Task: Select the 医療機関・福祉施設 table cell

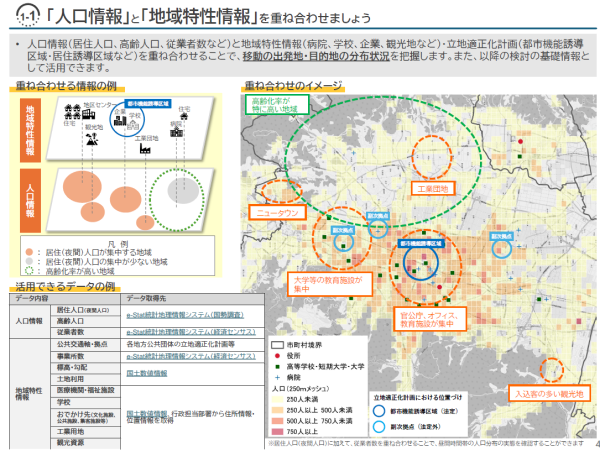Action: (x=86, y=389)
